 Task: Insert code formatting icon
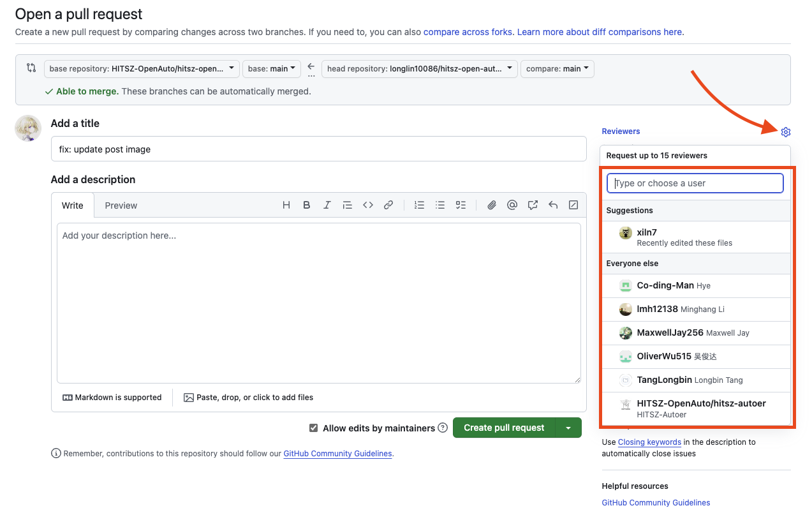368,205
